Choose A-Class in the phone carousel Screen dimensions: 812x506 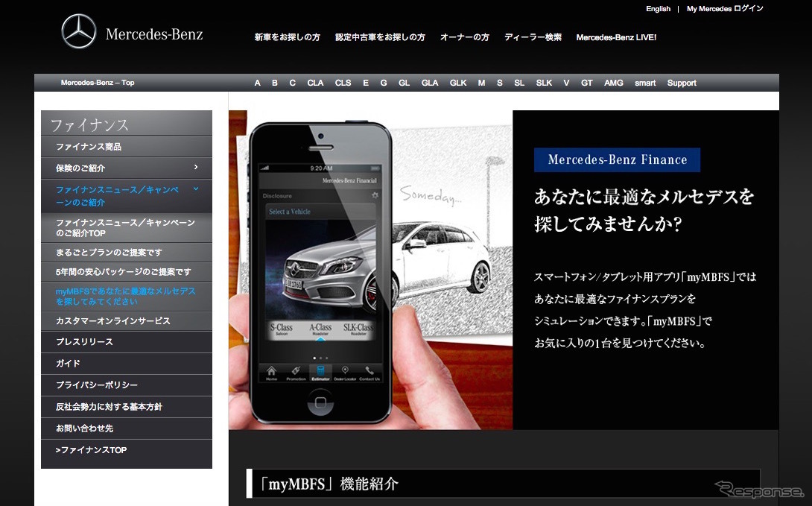point(321,329)
